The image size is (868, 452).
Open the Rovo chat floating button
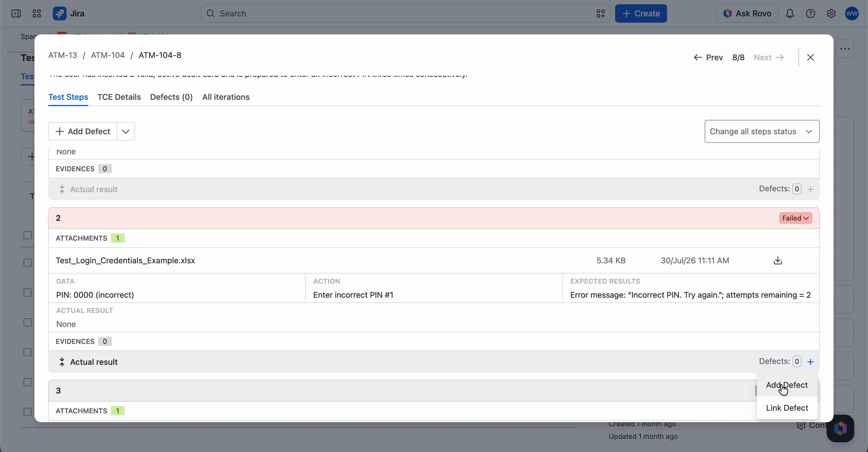[x=840, y=428]
